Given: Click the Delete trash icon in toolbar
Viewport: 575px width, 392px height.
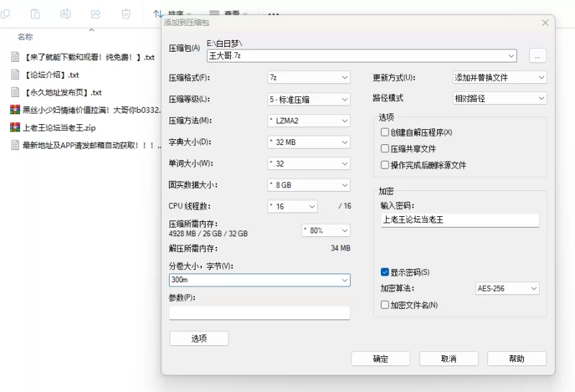Looking at the screenshot, I should pyautogui.click(x=126, y=14).
